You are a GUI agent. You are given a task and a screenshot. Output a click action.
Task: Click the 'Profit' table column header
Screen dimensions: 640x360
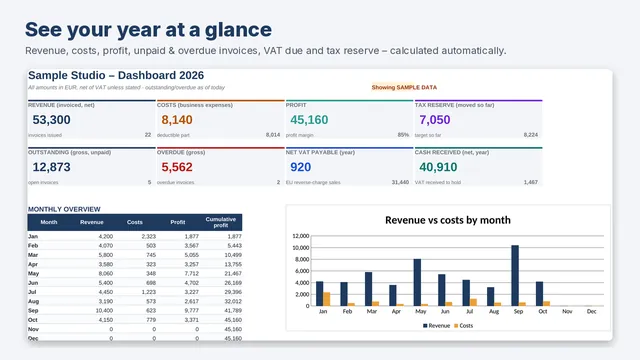click(x=178, y=222)
